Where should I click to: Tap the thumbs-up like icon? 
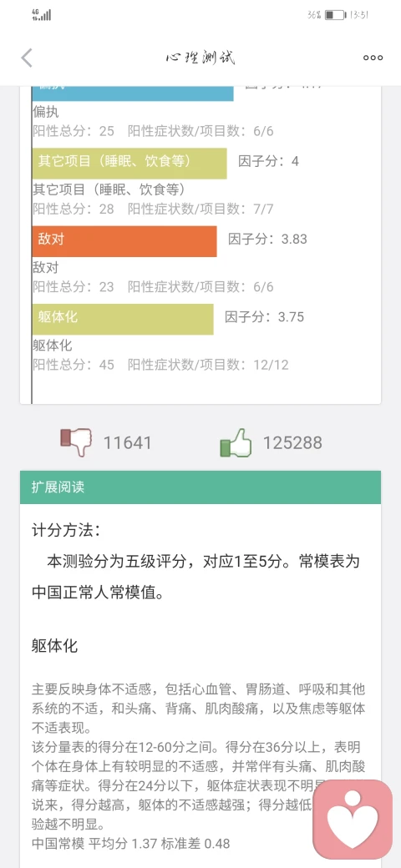point(236,442)
